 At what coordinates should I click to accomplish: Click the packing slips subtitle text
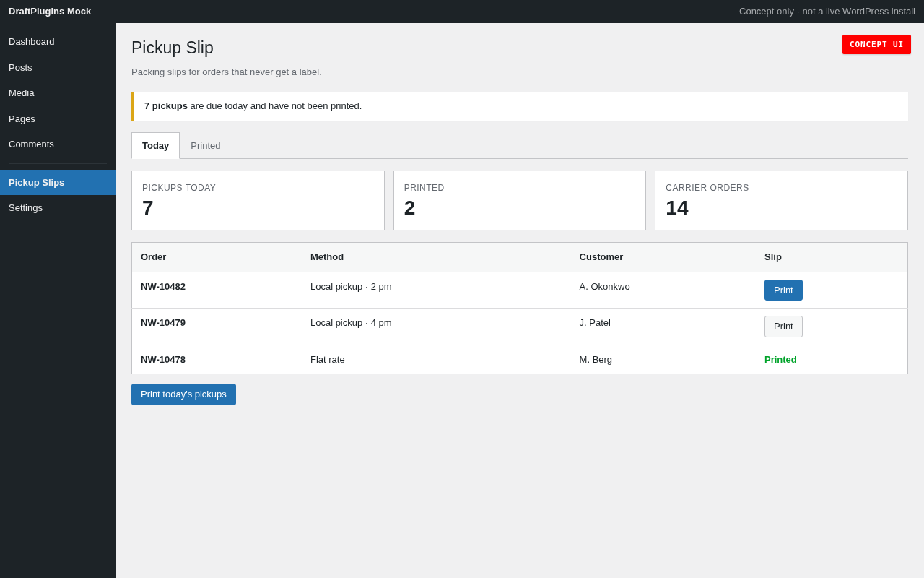click(x=227, y=72)
